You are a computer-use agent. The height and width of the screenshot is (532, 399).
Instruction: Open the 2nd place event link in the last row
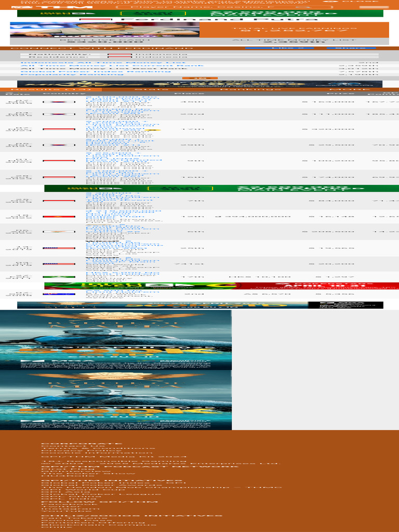(x=123, y=291)
